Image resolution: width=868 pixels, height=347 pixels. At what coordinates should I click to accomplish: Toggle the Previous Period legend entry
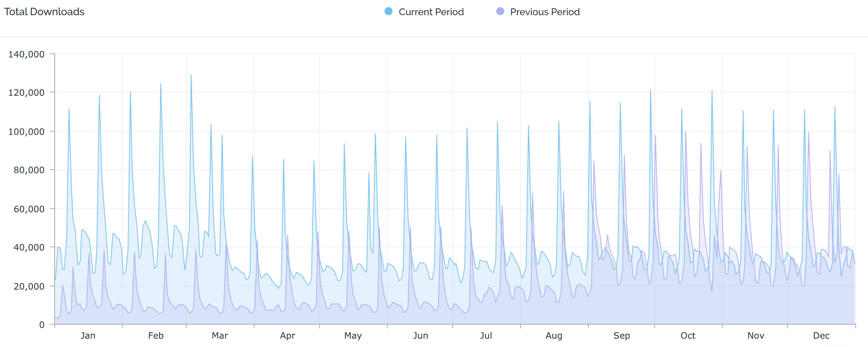tap(538, 12)
